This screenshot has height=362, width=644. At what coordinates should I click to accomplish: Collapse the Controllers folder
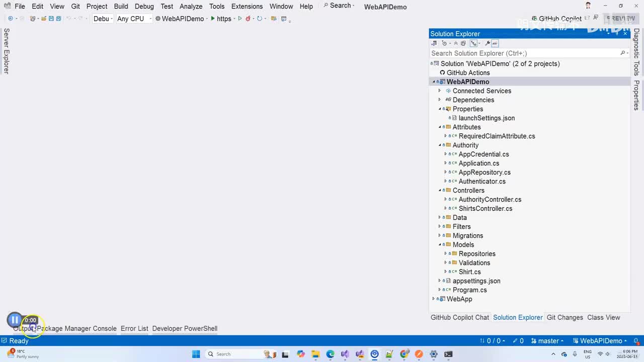pos(440,191)
